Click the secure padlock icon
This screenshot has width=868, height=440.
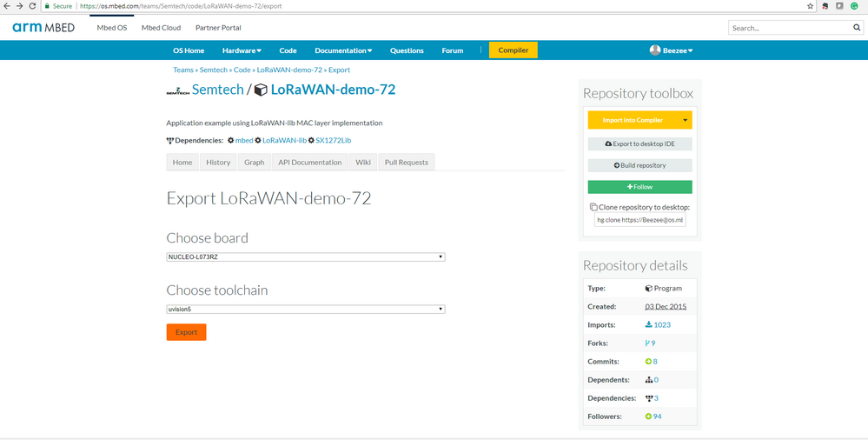pos(47,6)
